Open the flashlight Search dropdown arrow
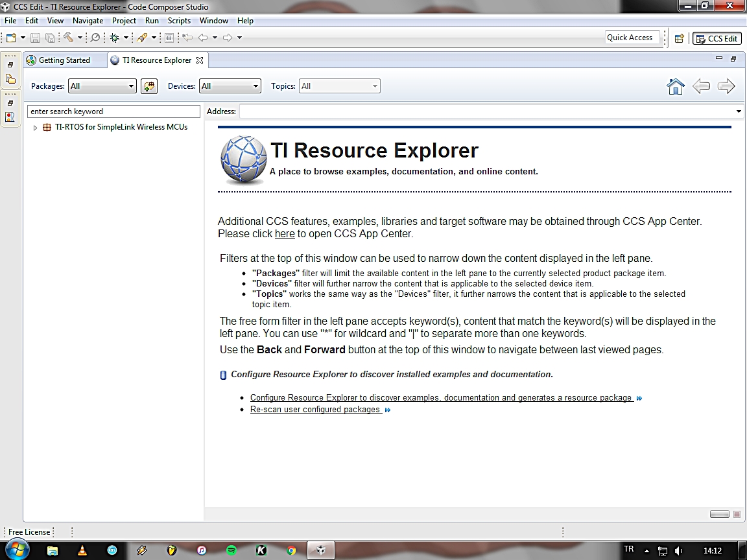The height and width of the screenshot is (560, 747). (x=154, y=38)
